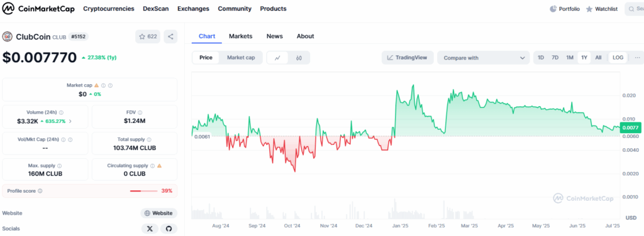The image size is (644, 236).
Task: Open the X (Twitter) social link
Action: (150, 228)
